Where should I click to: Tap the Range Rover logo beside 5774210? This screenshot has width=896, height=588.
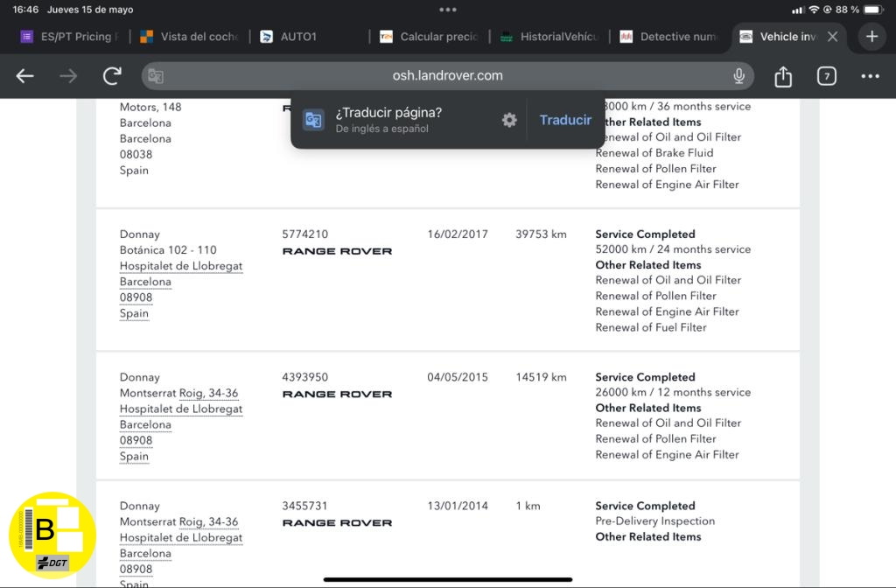click(x=337, y=251)
